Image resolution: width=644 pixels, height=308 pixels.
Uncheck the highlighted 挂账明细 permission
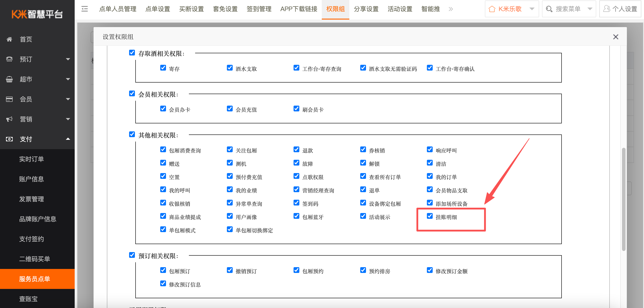[430, 216]
